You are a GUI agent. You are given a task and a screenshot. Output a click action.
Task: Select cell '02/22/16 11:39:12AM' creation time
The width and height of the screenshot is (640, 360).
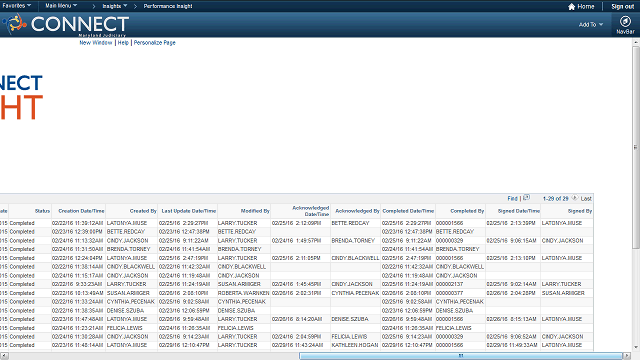point(78,223)
